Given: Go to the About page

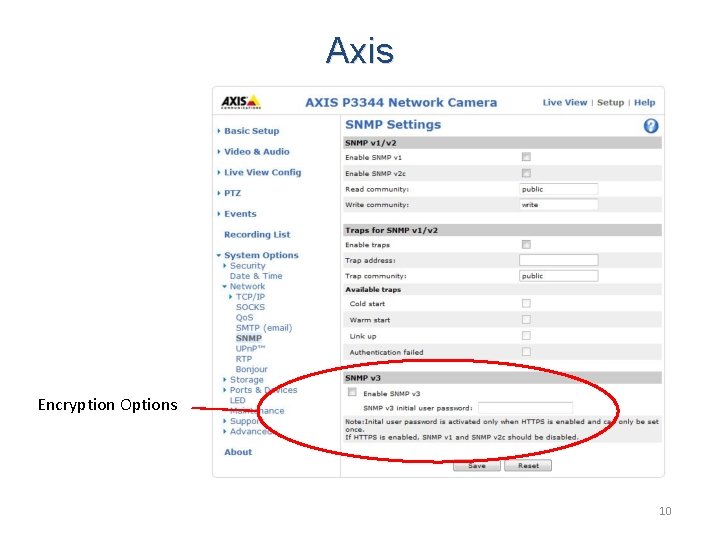Looking at the screenshot, I should click(238, 452).
